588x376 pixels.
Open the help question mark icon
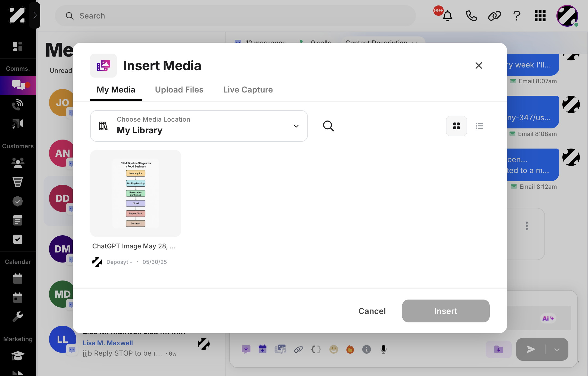click(517, 16)
